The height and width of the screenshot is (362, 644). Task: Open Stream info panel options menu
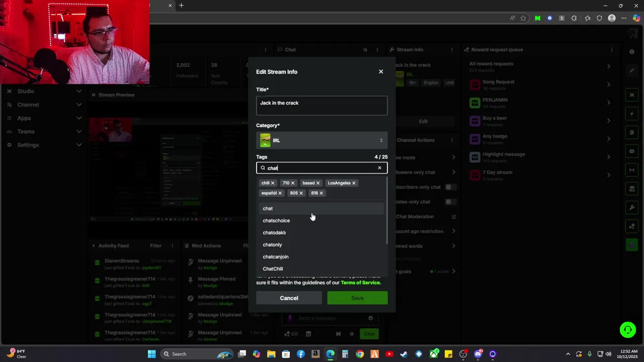coord(452,50)
